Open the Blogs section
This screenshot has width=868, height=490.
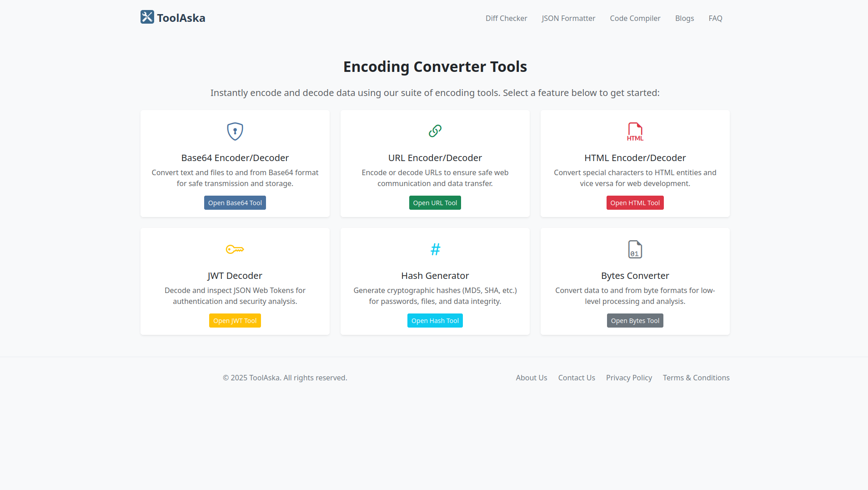point(684,18)
